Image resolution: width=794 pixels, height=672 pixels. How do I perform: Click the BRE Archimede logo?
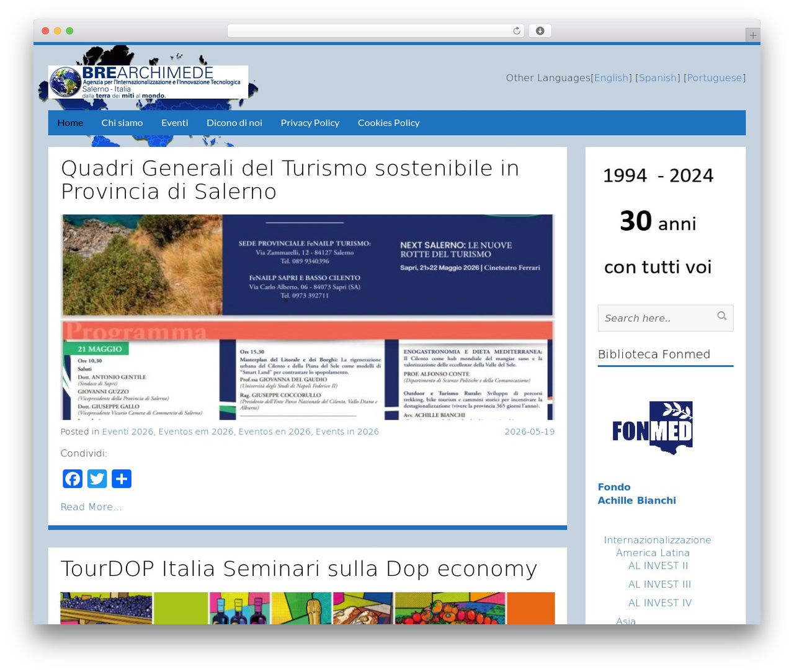tap(148, 82)
